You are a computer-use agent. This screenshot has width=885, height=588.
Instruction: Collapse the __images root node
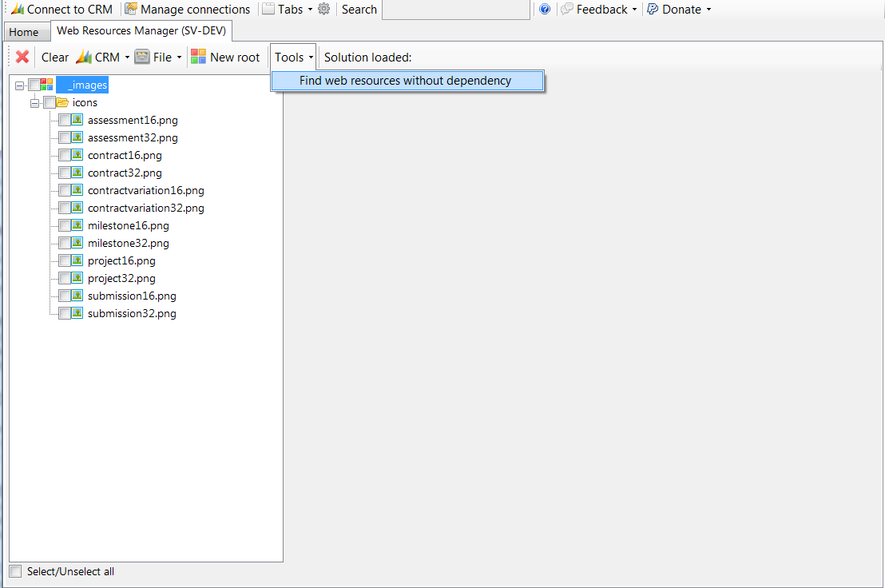coord(20,85)
